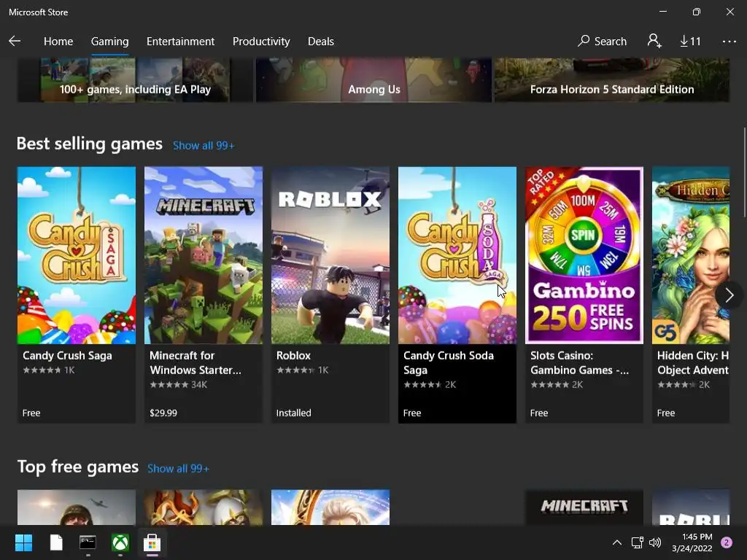Viewport: 747px width, 560px height.
Task: Advance the best selling carousel with right chevron
Action: [729, 295]
